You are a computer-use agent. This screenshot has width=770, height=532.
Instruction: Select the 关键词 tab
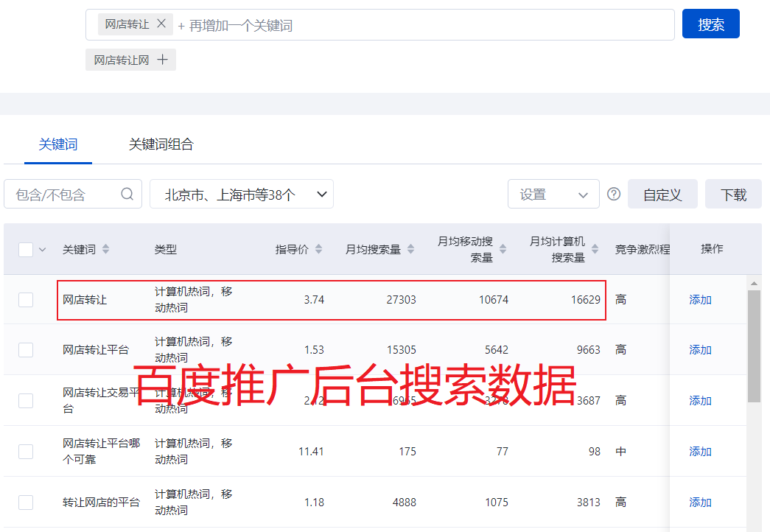(x=58, y=144)
